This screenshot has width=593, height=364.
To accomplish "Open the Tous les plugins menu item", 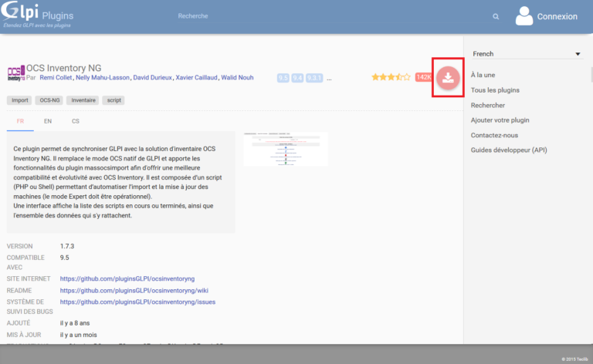I will click(x=495, y=90).
